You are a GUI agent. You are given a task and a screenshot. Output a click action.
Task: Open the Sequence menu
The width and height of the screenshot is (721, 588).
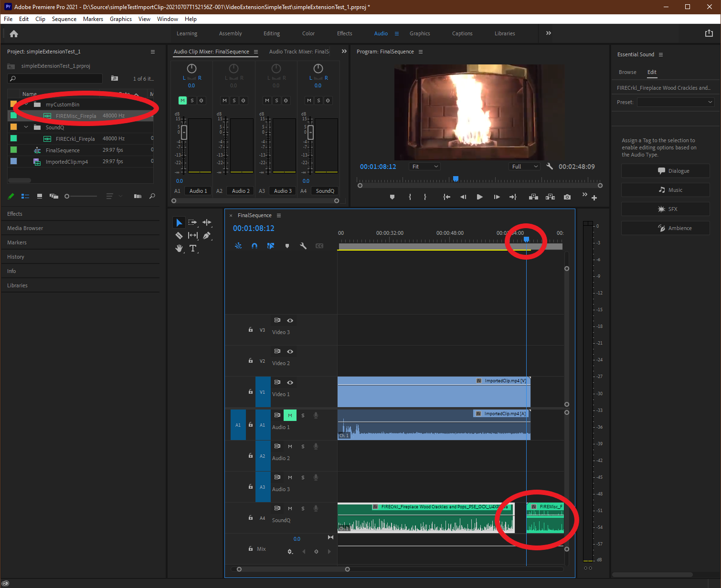[64, 19]
